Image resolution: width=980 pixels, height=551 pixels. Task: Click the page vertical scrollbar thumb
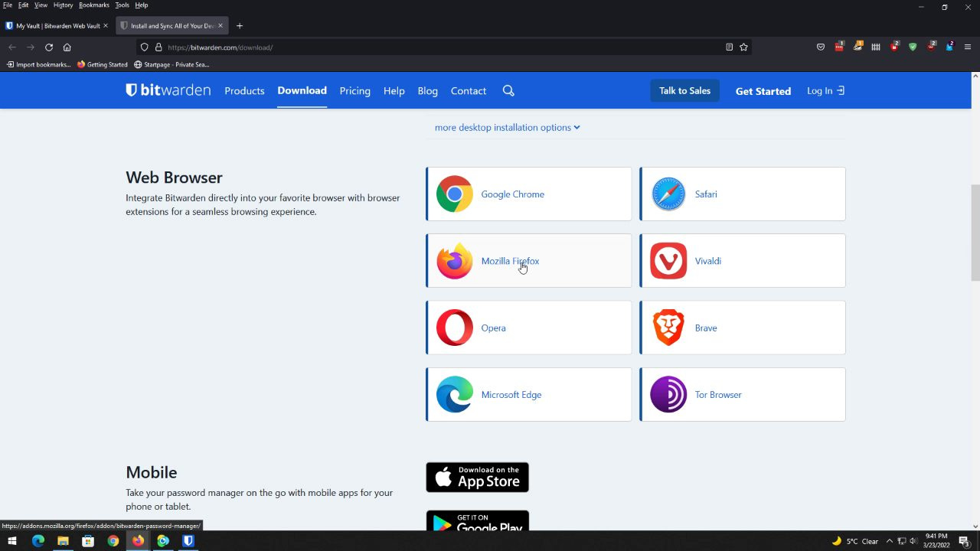tap(975, 233)
